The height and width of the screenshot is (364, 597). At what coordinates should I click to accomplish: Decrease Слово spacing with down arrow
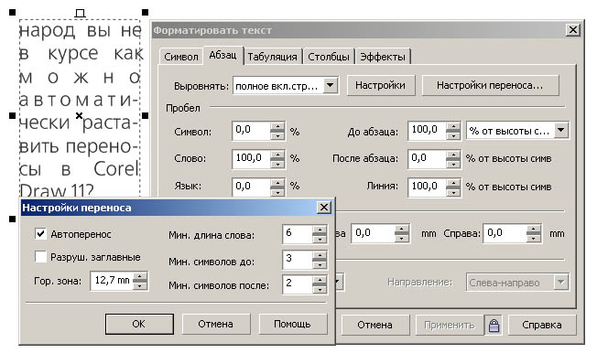click(x=278, y=164)
